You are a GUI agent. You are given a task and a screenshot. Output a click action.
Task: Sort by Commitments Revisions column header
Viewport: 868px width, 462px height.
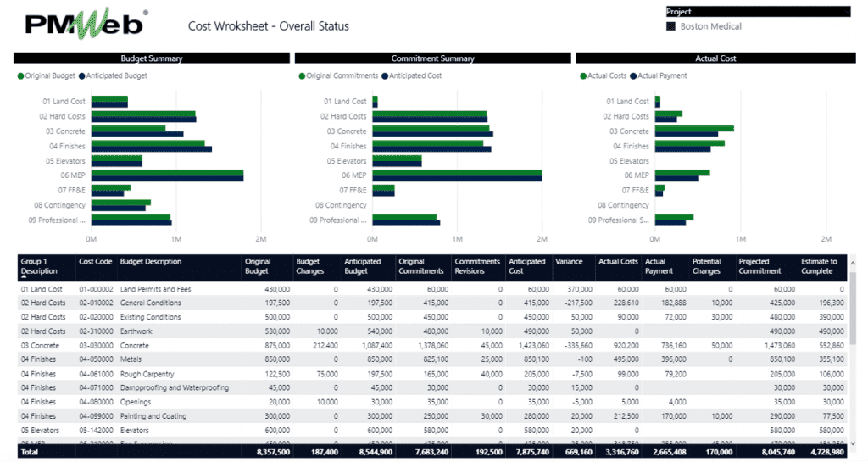[x=477, y=266]
